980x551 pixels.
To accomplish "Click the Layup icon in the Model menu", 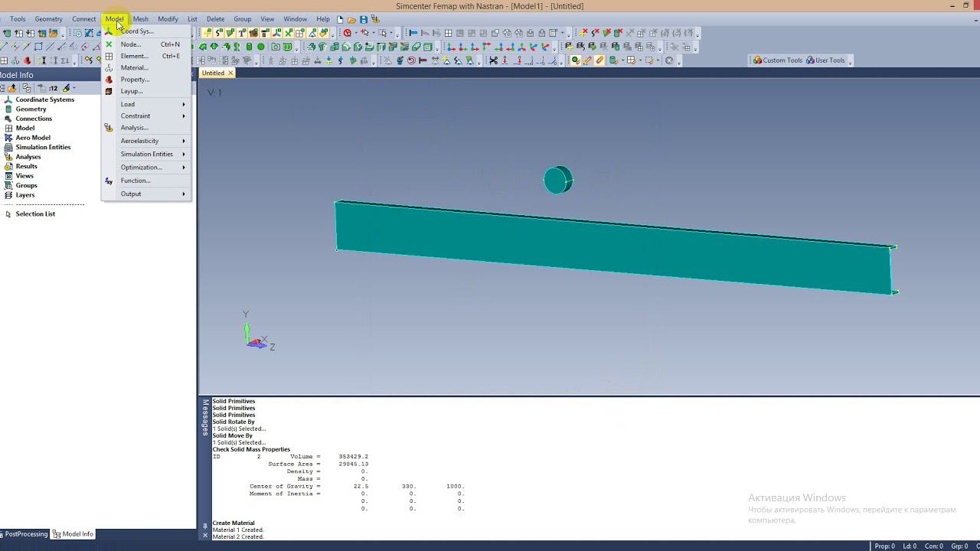I will pyautogui.click(x=109, y=91).
